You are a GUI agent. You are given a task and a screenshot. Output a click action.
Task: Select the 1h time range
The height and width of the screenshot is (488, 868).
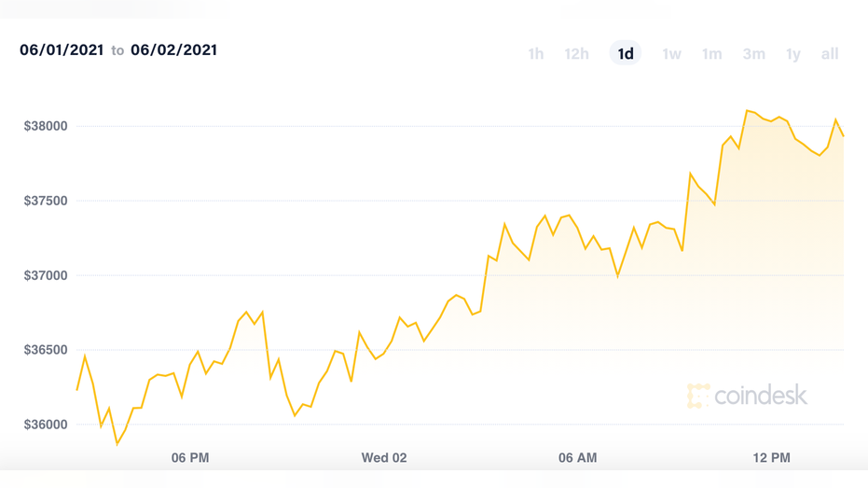point(535,54)
